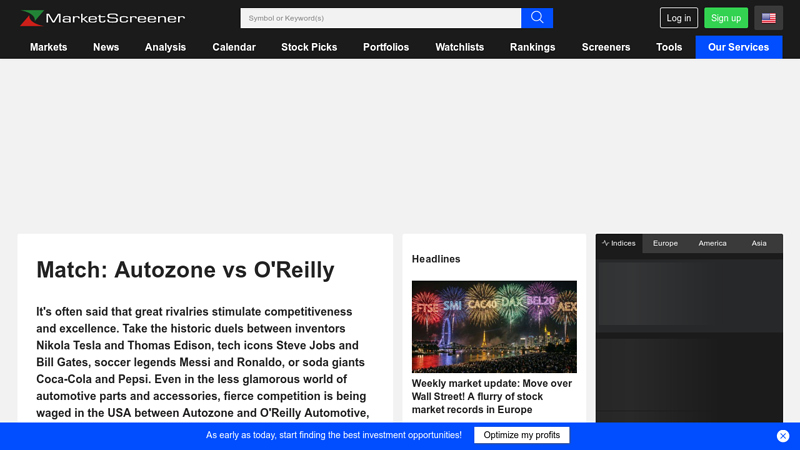Switch to the America tab
This screenshot has width=800, height=450.
(x=712, y=243)
